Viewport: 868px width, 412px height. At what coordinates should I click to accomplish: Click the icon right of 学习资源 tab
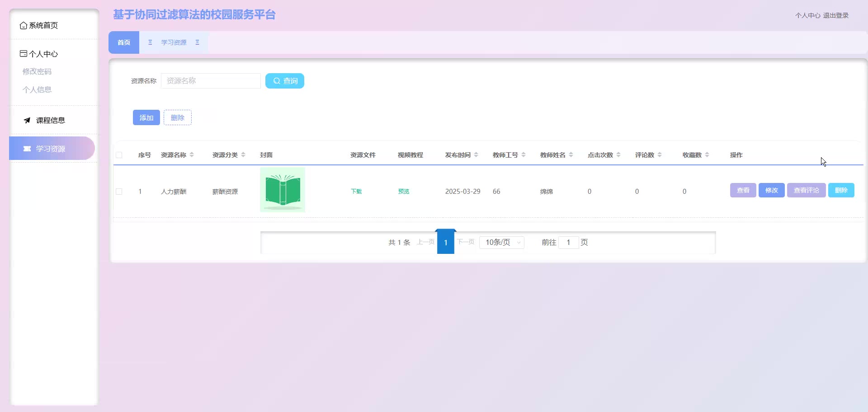[198, 42]
